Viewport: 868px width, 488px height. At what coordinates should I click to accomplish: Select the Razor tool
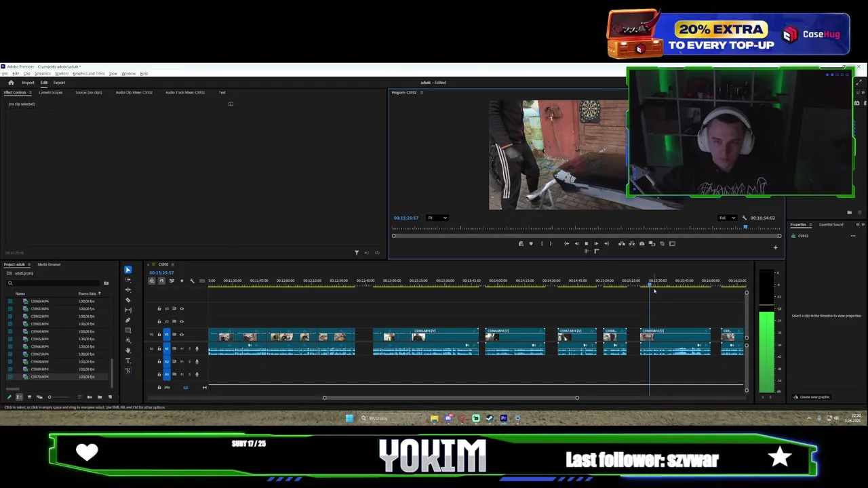pos(128,300)
